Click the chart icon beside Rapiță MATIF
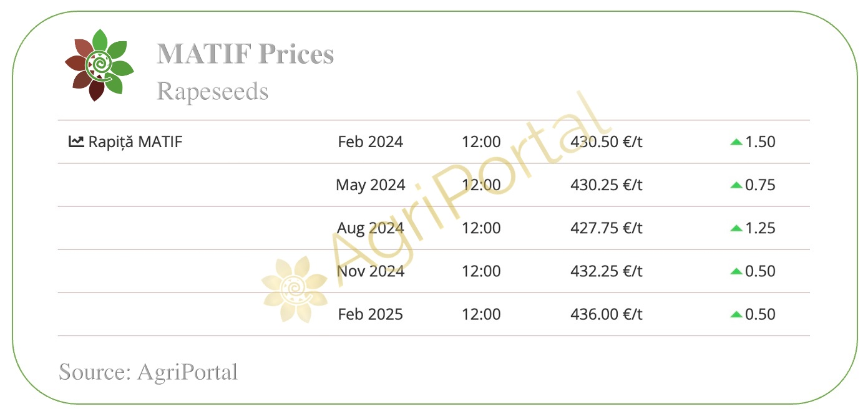Image resolution: width=868 pixels, height=419 pixels. tap(76, 142)
